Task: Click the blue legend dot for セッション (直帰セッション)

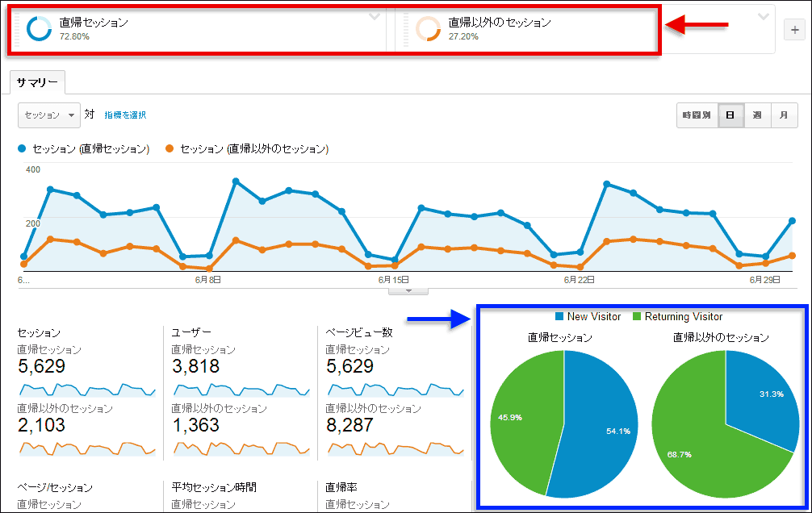Action: coord(23,149)
